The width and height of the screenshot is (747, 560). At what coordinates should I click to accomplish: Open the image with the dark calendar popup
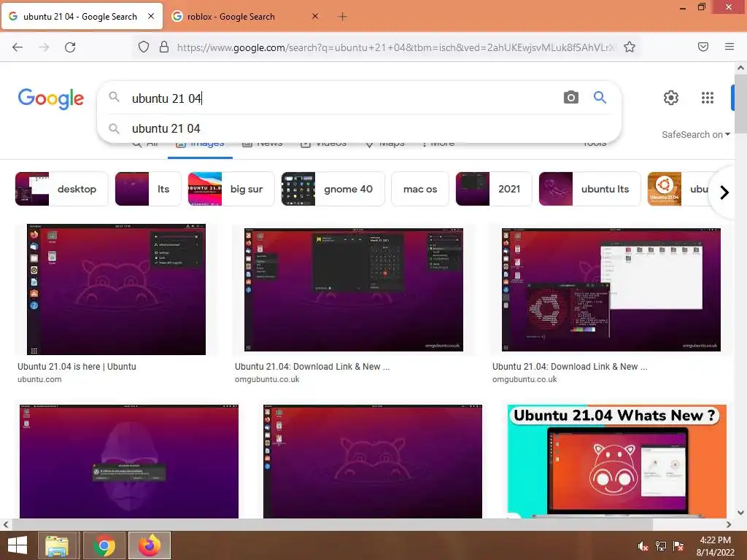click(354, 290)
